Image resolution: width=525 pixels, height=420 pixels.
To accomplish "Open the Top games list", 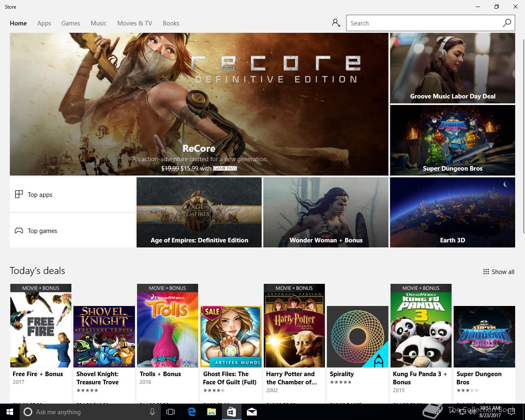I will [72, 231].
